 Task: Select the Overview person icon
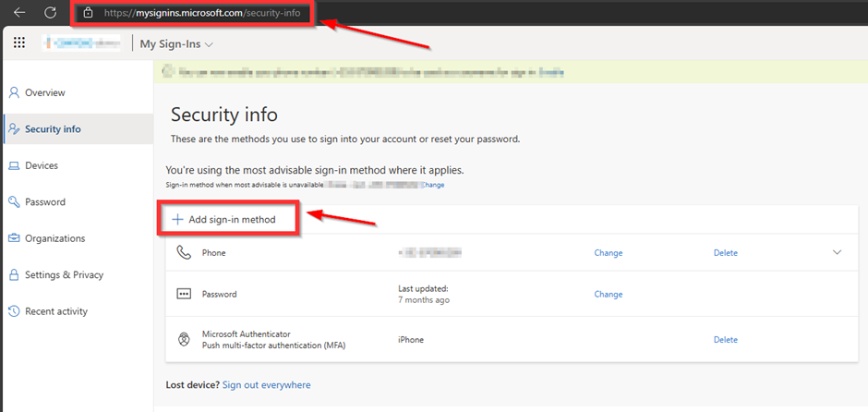pos(15,92)
